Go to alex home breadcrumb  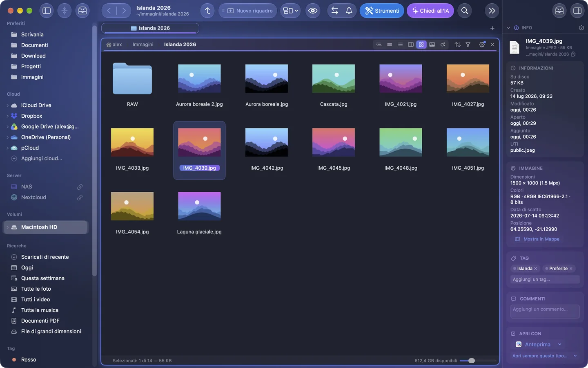114,45
